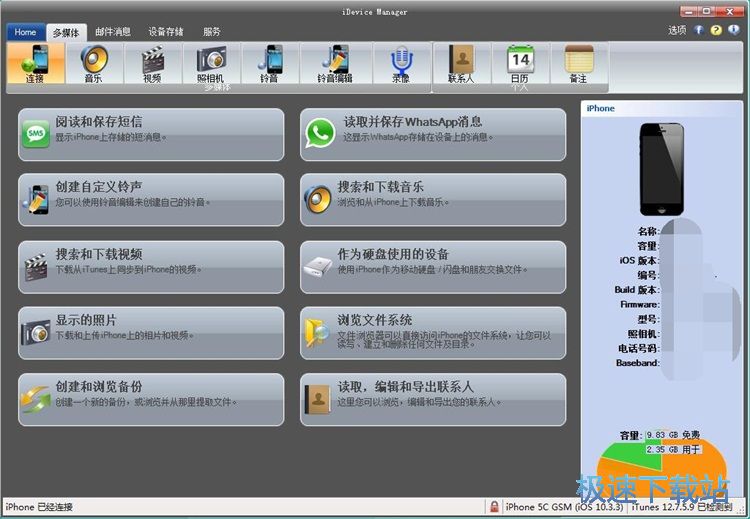Click the 阅读和保存短信 SMS button
The height and width of the screenshot is (519, 750).
151,134
